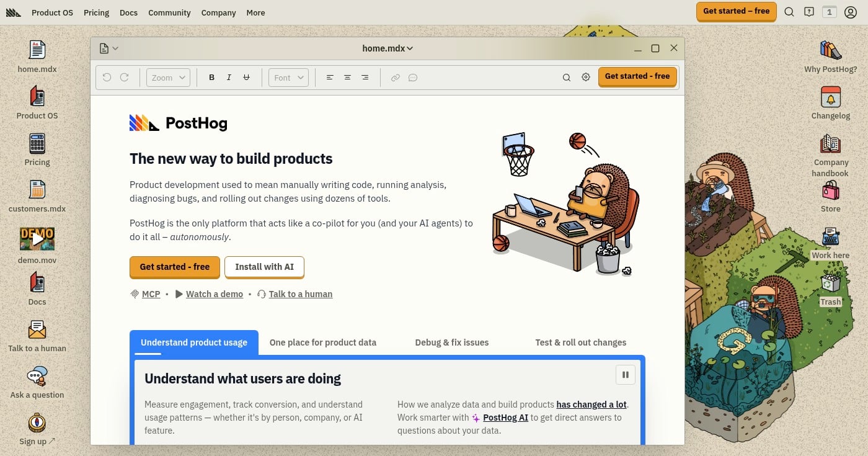Open the Docs menu item

coord(128,12)
